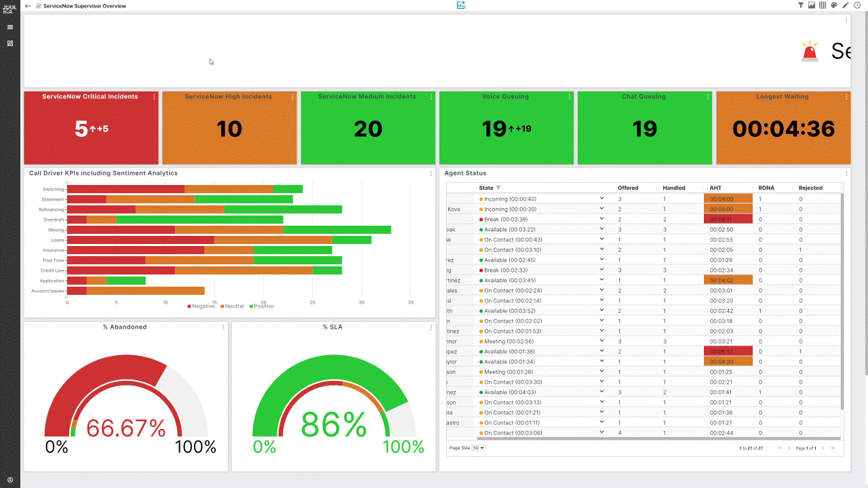Click the filter icon on State column header
The height and width of the screenshot is (488, 868).
coord(498,188)
